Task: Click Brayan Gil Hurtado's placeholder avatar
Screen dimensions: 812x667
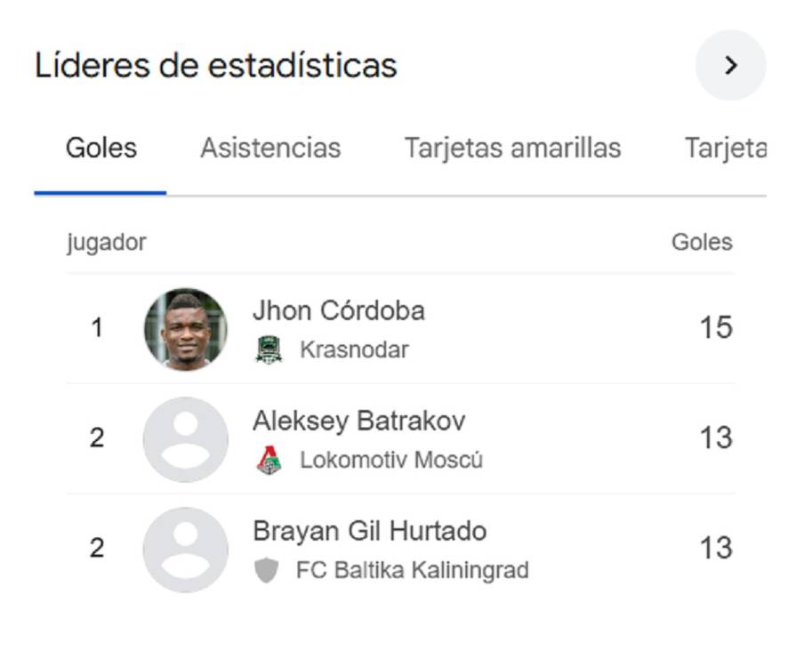Action: point(184,549)
